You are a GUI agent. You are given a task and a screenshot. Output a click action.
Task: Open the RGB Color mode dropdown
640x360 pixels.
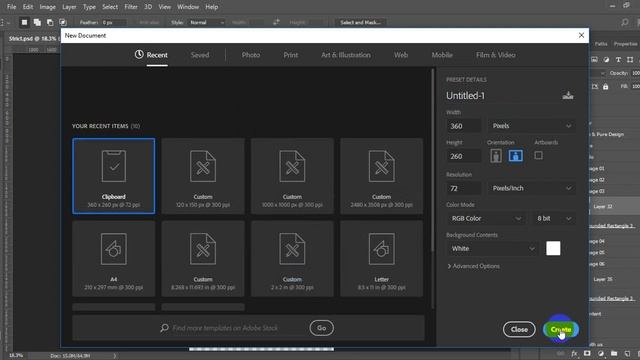tap(486, 218)
